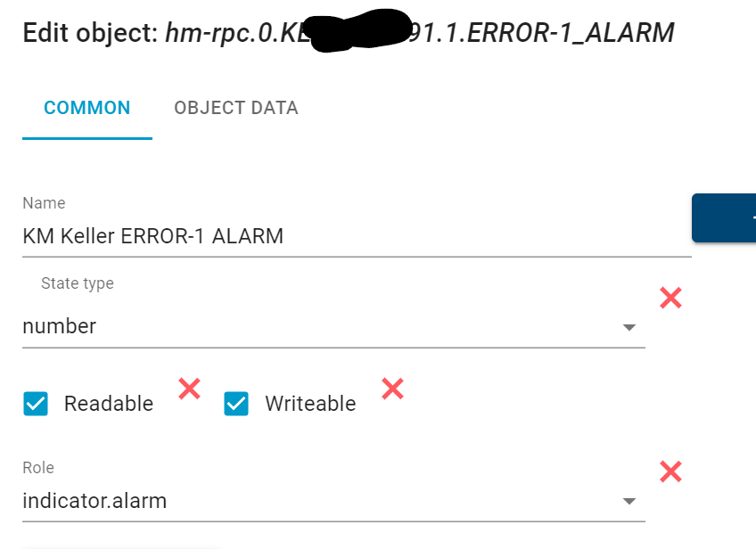Click the red X beside Role
Image resolution: width=756 pixels, height=549 pixels.
click(670, 471)
